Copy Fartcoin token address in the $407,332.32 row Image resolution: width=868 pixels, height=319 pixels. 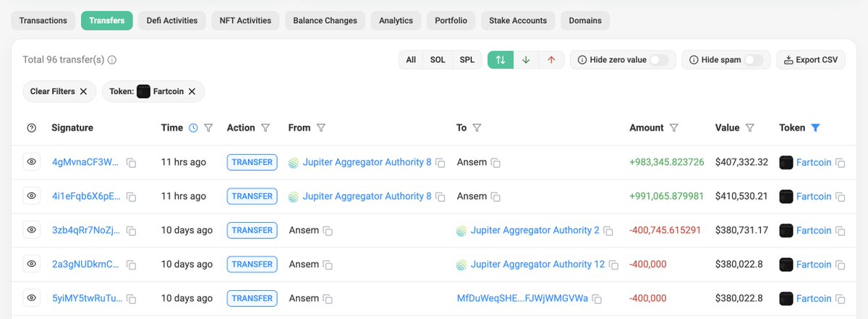click(x=840, y=163)
